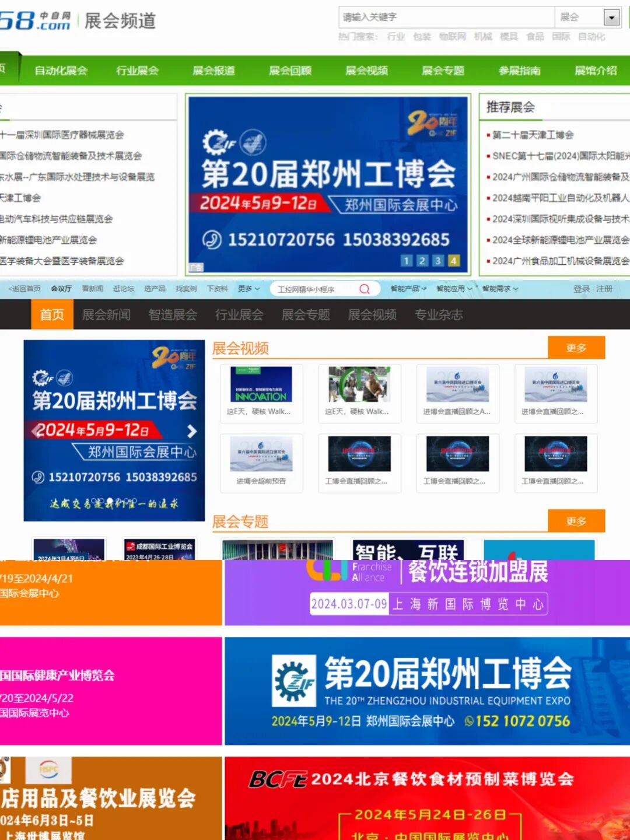
Task: Click the 登录 link
Action: coord(582,289)
